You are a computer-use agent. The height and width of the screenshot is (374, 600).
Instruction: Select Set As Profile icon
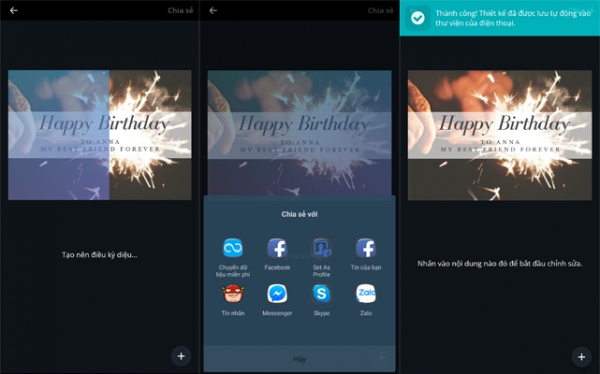[321, 248]
